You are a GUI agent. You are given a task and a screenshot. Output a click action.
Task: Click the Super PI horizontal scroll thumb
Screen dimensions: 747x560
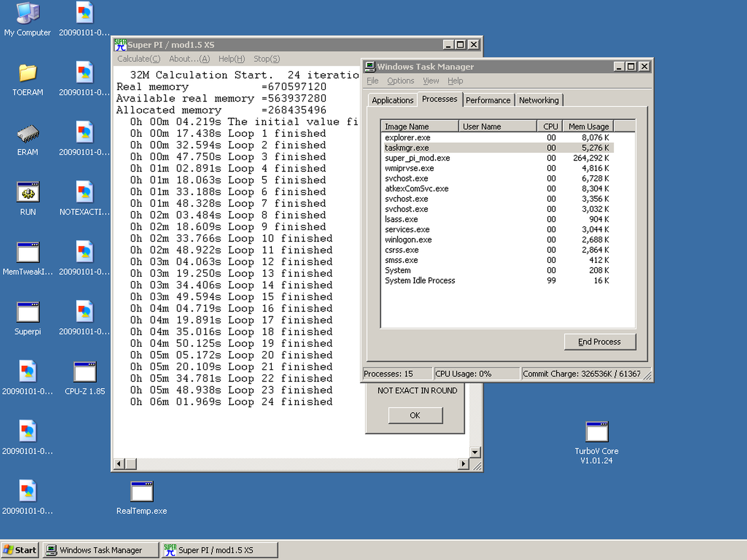tap(131, 464)
